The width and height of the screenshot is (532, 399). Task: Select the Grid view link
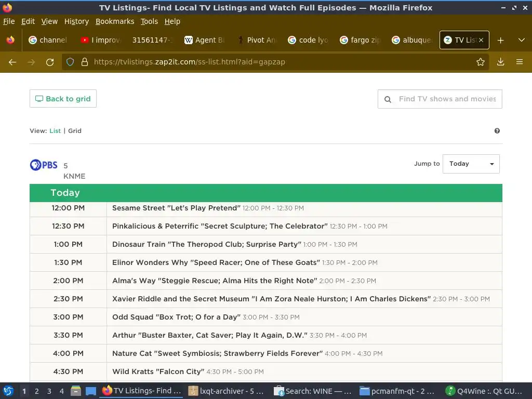coord(75,131)
